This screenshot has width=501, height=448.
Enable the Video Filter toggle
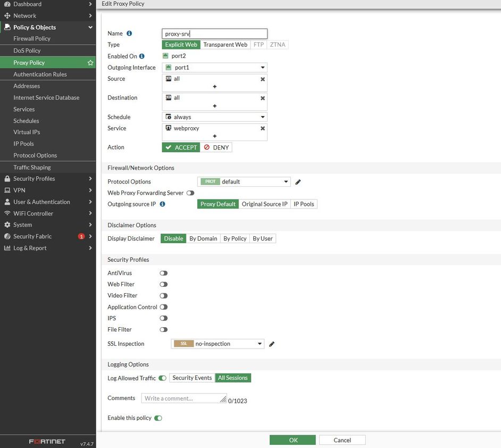coord(164,296)
